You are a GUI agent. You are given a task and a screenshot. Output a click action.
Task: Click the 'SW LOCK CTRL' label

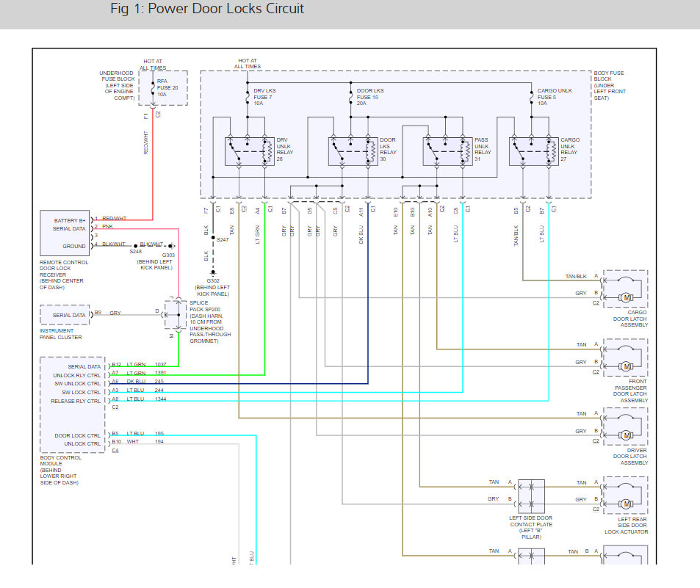point(82,393)
